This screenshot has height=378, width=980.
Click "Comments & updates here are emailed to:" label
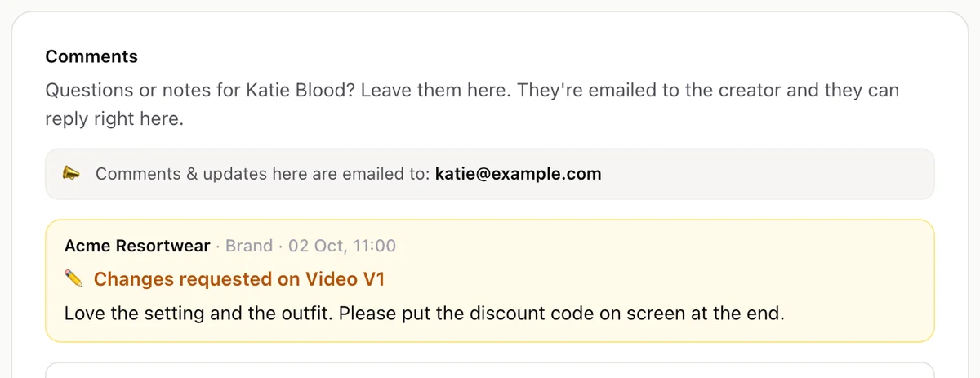click(262, 173)
